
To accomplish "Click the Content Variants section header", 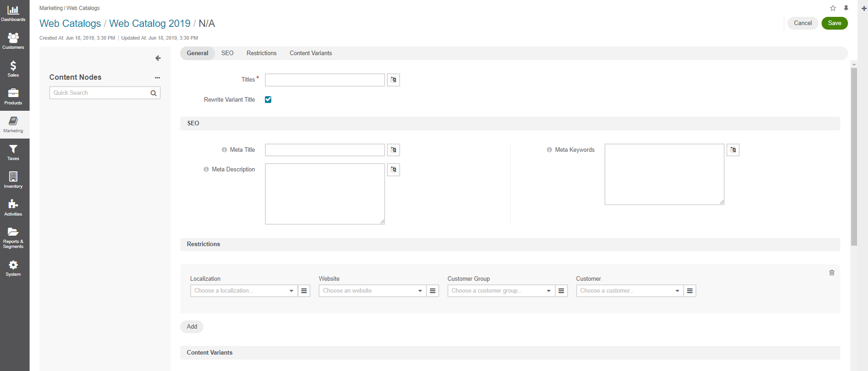I will click(x=510, y=353).
